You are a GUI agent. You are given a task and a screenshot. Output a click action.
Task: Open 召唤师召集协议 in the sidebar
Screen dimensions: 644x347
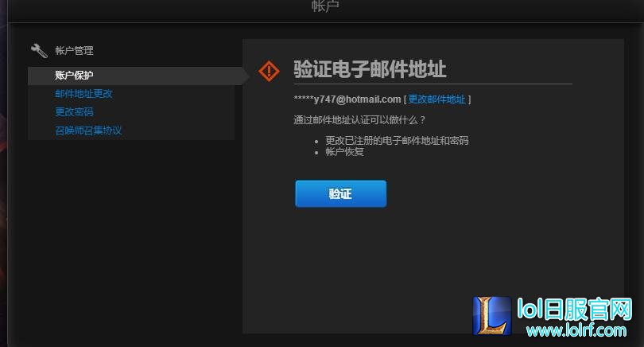88,131
